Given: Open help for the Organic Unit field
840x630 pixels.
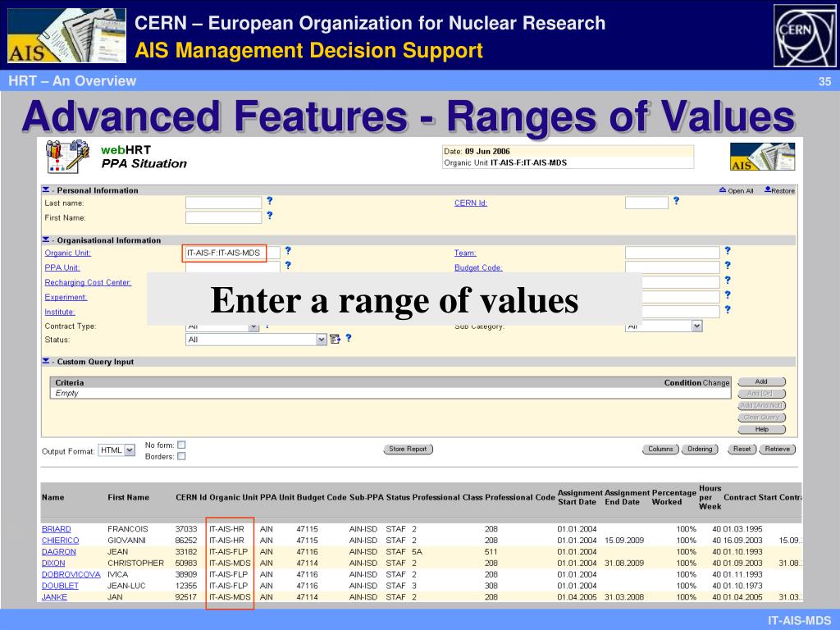Looking at the screenshot, I should [x=288, y=250].
